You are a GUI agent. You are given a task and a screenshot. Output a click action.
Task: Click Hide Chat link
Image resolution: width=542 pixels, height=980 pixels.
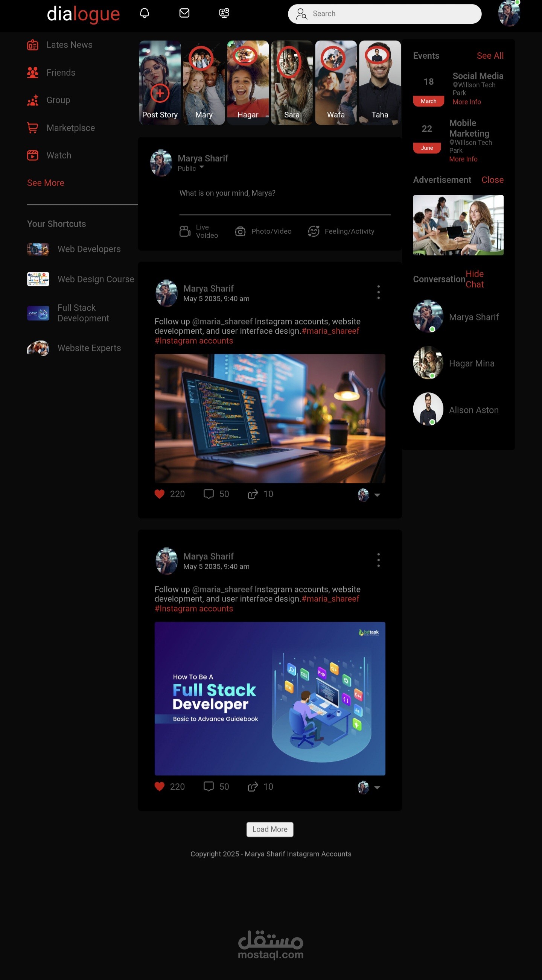point(475,279)
